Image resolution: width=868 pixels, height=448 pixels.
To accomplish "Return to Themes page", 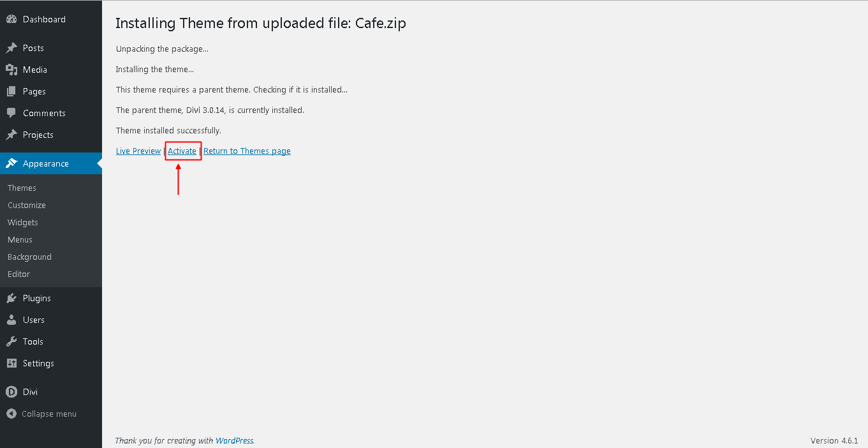I will [247, 151].
